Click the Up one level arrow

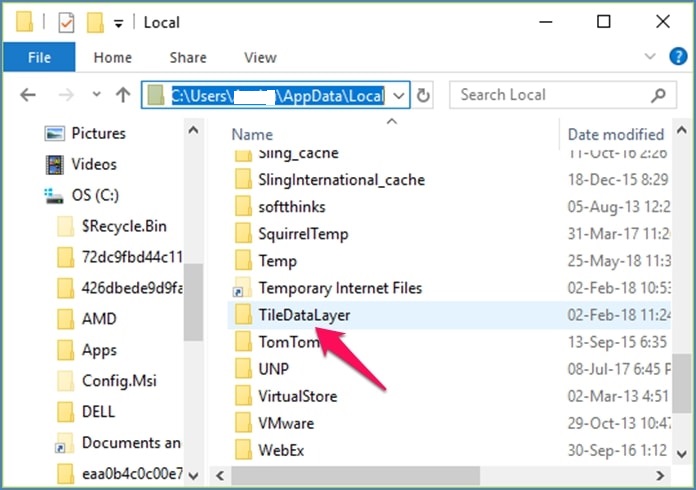tap(123, 95)
